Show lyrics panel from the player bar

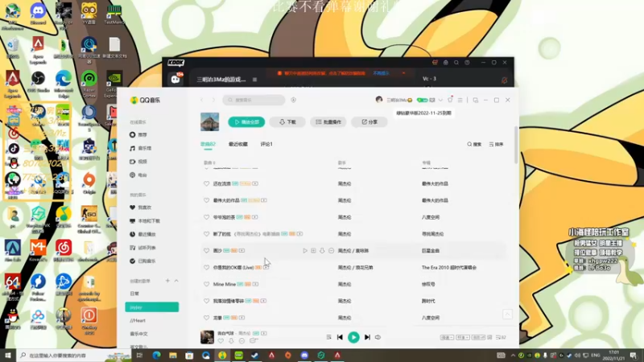point(489,337)
